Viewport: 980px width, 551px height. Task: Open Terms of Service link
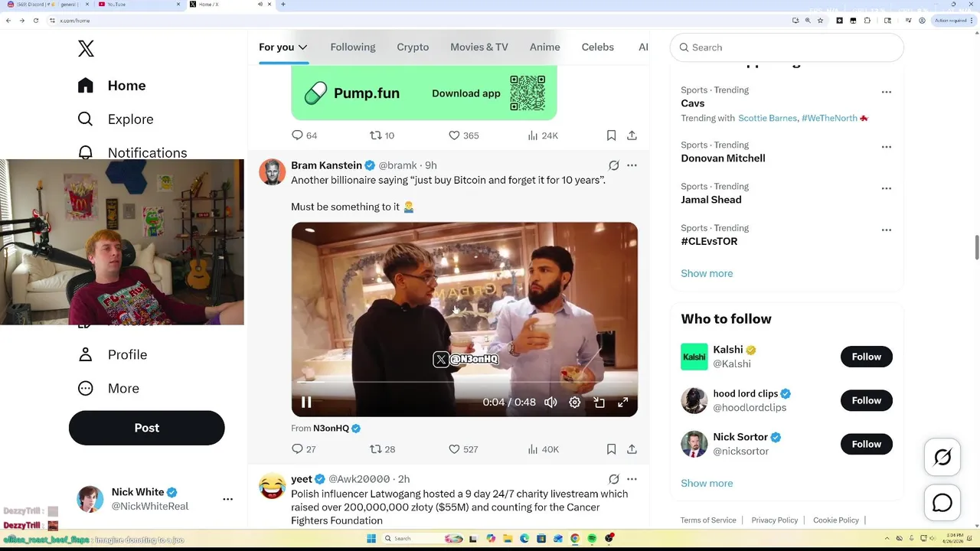coord(708,520)
